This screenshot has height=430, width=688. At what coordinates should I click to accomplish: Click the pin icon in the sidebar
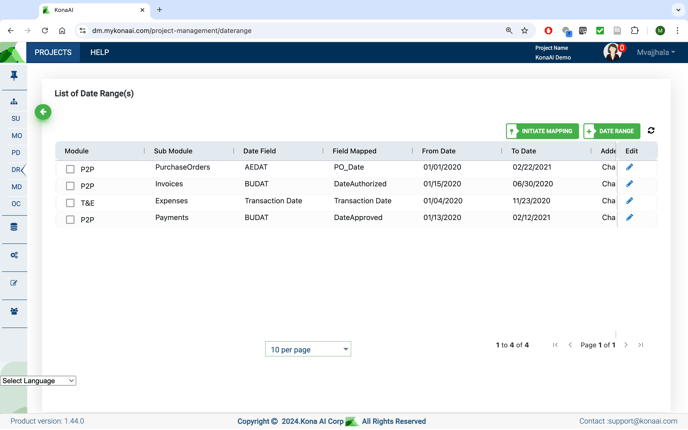tap(14, 76)
